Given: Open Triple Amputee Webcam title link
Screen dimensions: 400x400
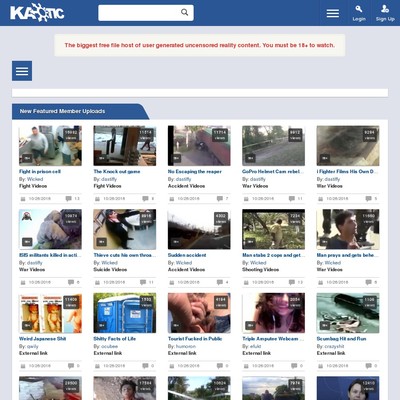Looking at the screenshot, I should point(273,339).
